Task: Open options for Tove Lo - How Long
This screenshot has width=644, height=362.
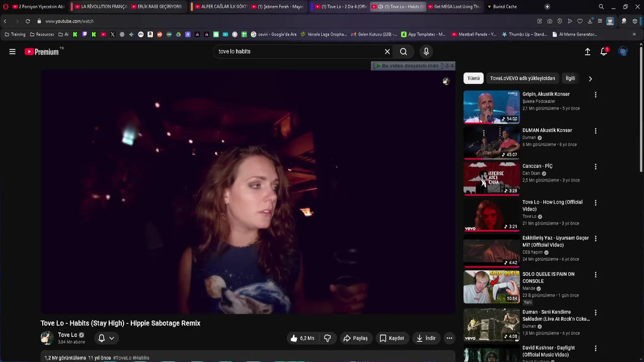Action: tap(596, 203)
